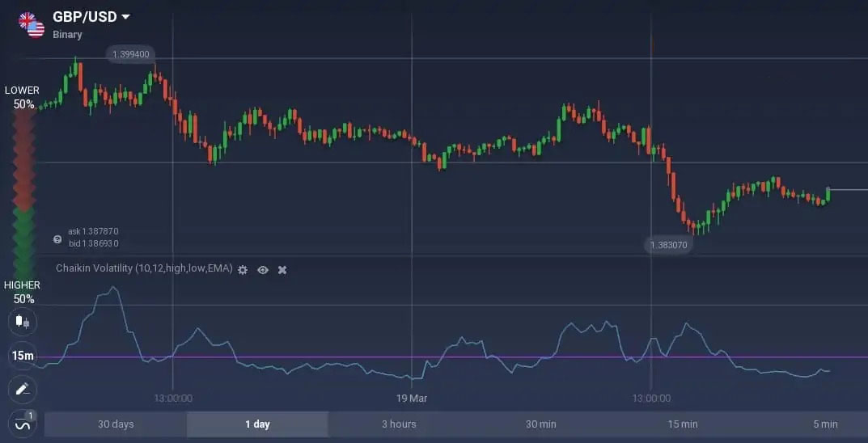Click the Chaikin Volatility indicator title
Screen dimensions: 868x443
click(144, 268)
